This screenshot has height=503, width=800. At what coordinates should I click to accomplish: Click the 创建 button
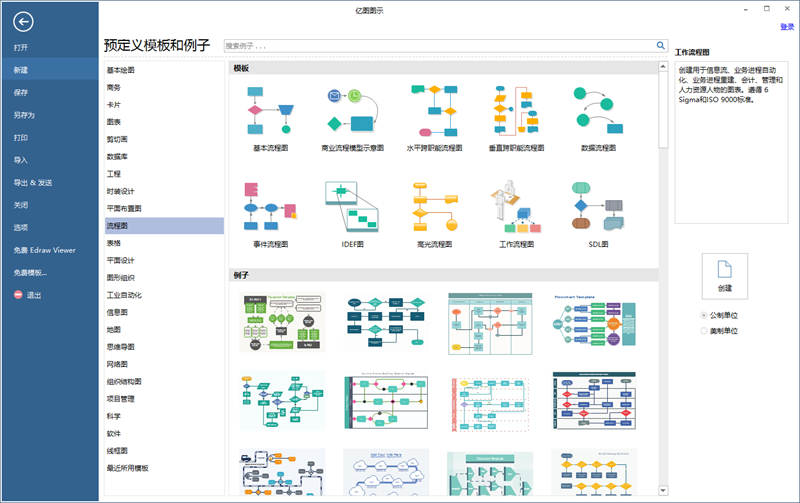coord(725,273)
